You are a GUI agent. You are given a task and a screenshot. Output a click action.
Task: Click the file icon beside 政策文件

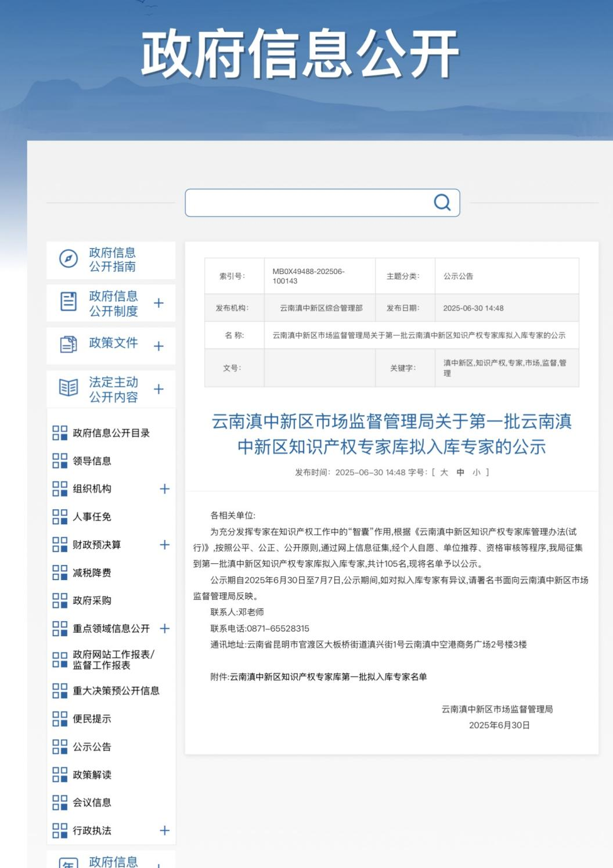pyautogui.click(x=68, y=344)
